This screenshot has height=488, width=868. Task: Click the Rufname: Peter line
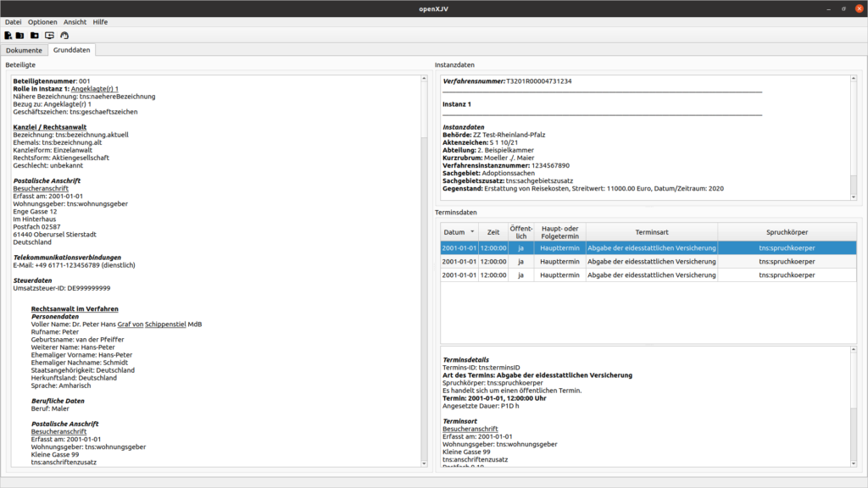(x=55, y=332)
